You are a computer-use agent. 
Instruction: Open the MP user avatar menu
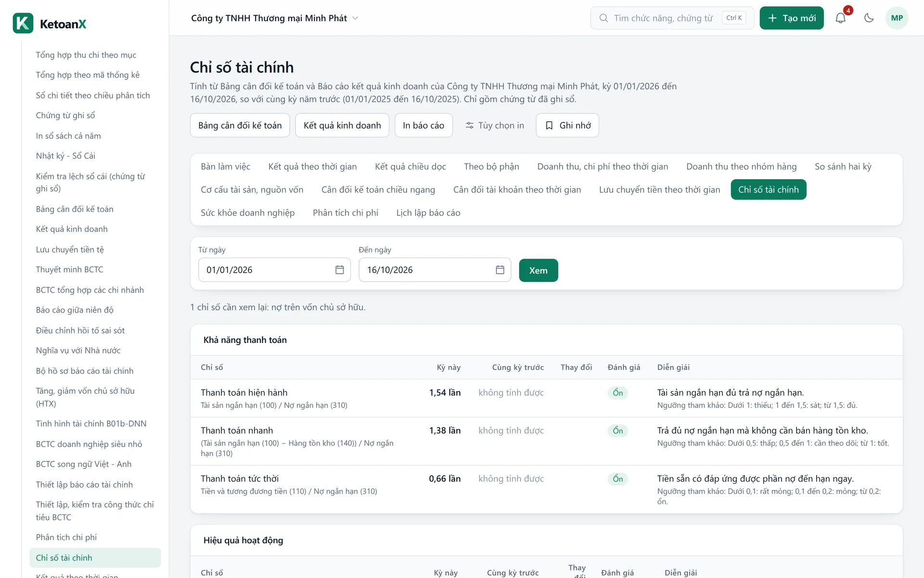897,18
